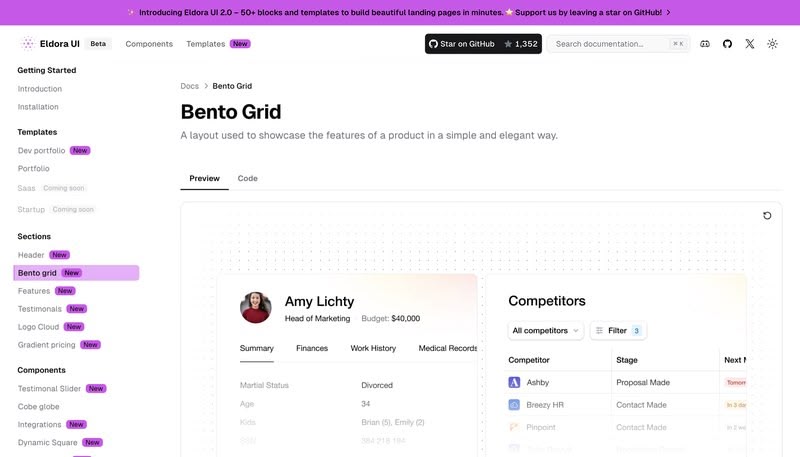Open the GitHub icon in header
Screen dimensions: 800x457
pyautogui.click(x=727, y=44)
